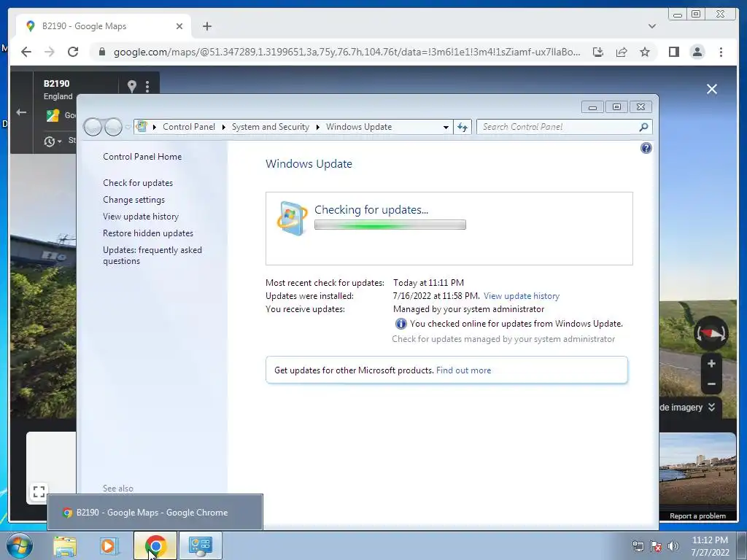Click System and Security breadcrumb
747x560 pixels.
click(270, 127)
